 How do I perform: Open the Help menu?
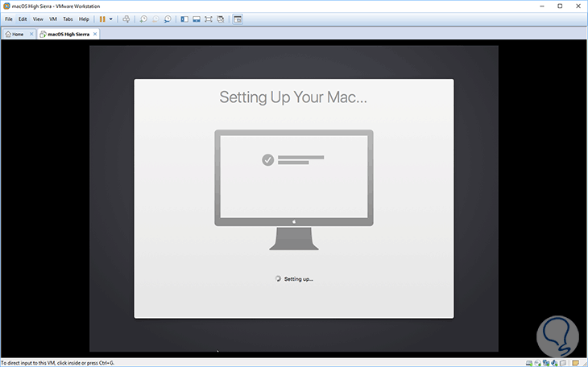tap(84, 19)
